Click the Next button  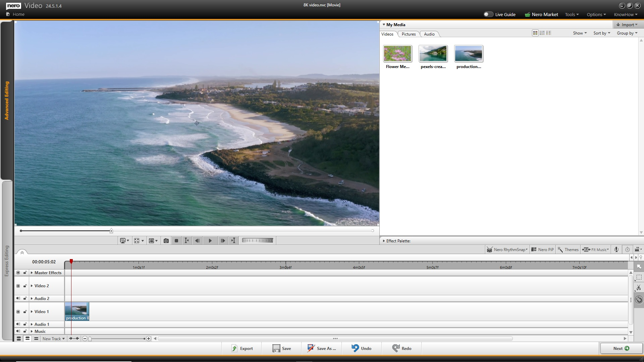[621, 348]
